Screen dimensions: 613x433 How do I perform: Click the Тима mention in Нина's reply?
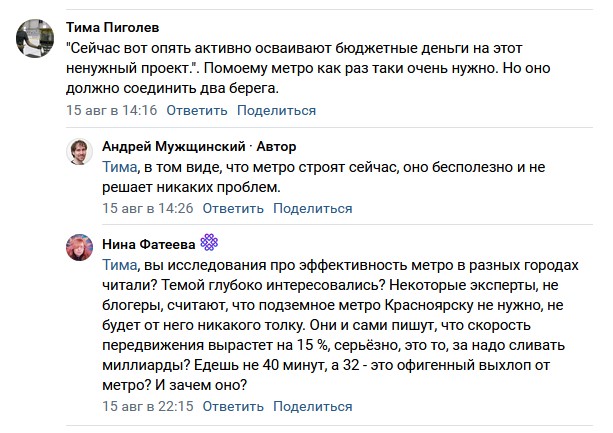pyautogui.click(x=120, y=265)
